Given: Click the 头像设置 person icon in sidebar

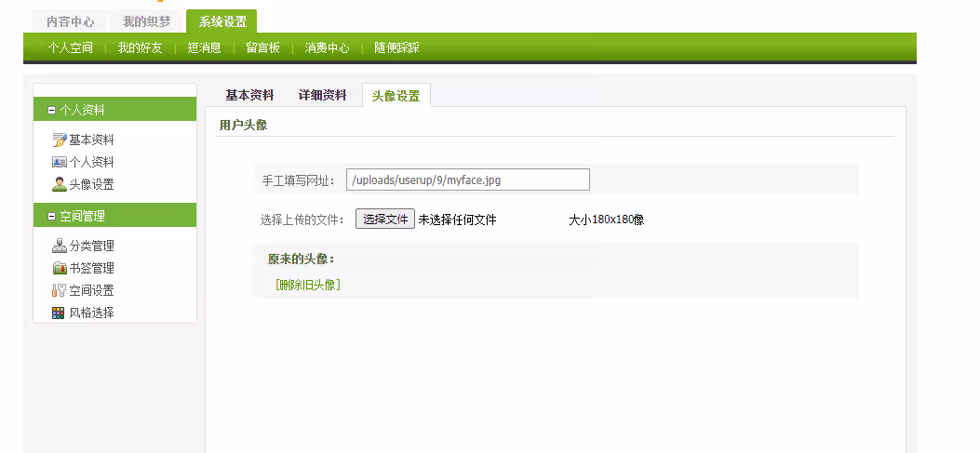Looking at the screenshot, I should point(60,184).
